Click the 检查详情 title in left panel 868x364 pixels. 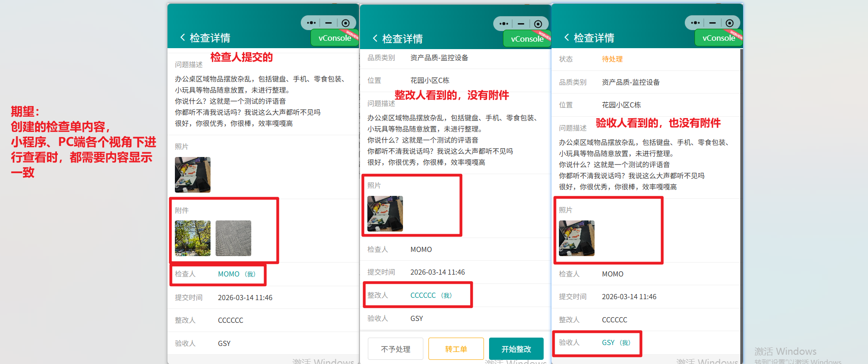[210, 38]
